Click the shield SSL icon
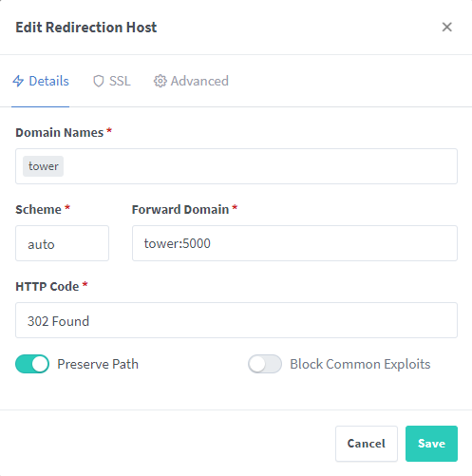 point(99,81)
